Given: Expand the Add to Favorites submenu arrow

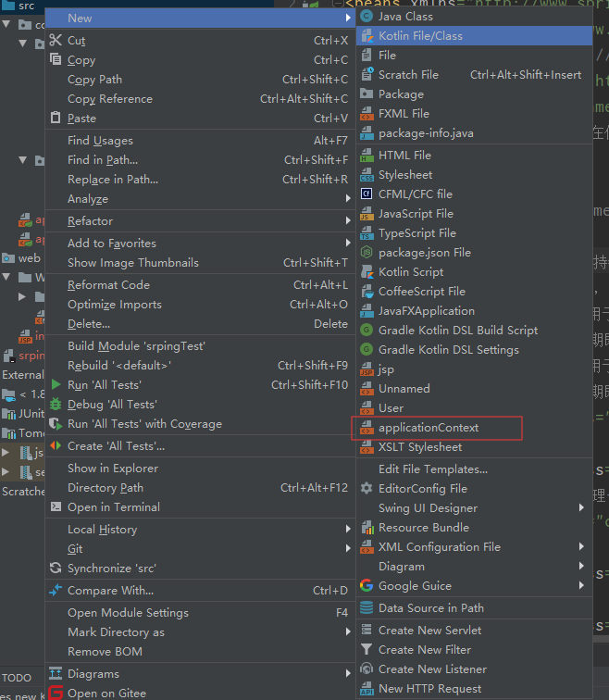Looking at the screenshot, I should point(348,244).
